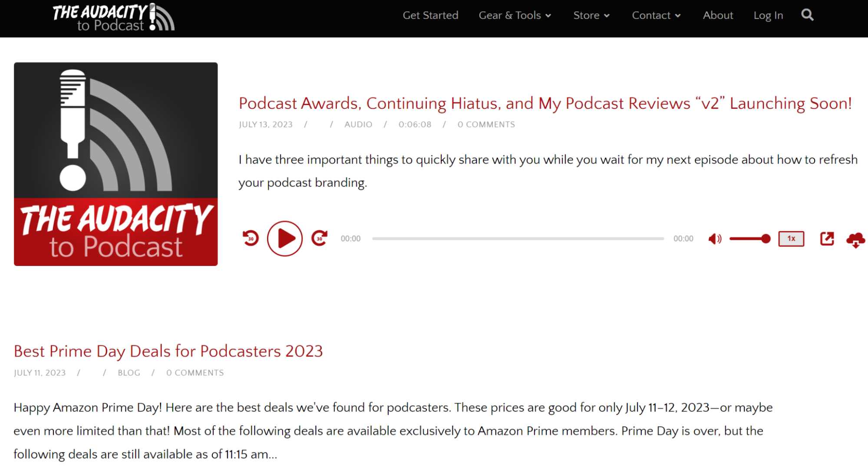Read Best Prime Day Deals for Podcasters 2023

click(x=168, y=351)
